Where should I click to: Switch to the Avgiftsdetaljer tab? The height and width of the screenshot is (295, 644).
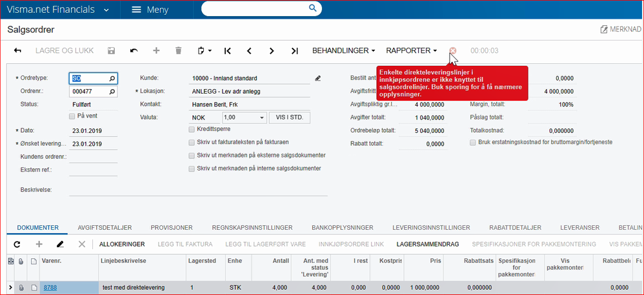click(105, 228)
